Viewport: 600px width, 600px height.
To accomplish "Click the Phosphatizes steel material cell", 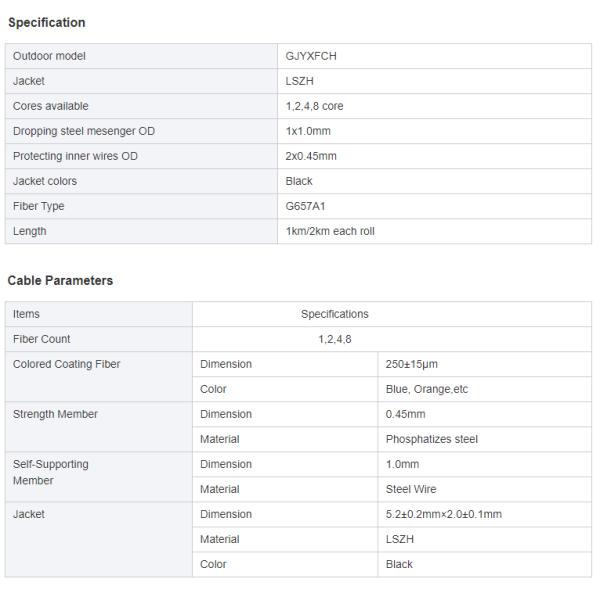I will [431, 439].
